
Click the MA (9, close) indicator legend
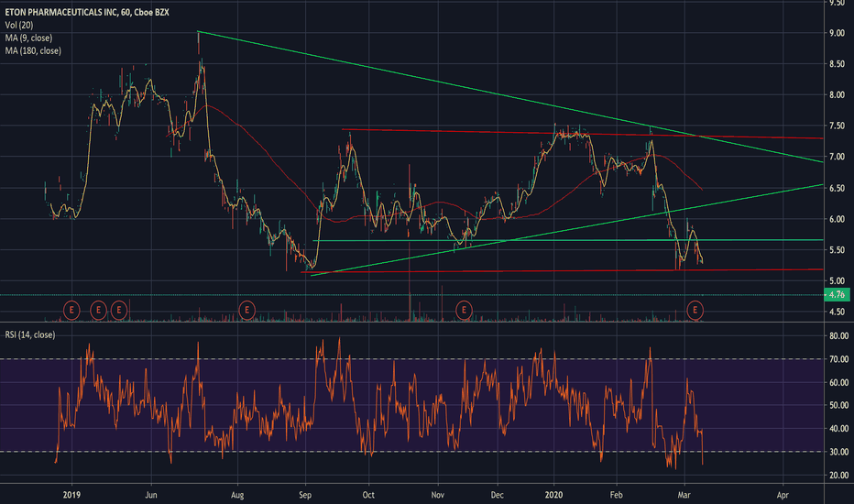(x=28, y=38)
